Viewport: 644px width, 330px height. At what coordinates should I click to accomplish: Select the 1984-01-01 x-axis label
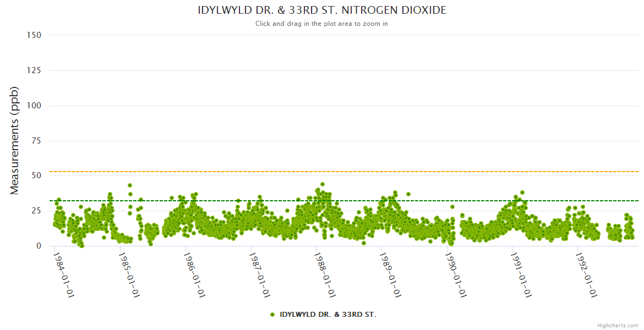click(64, 275)
